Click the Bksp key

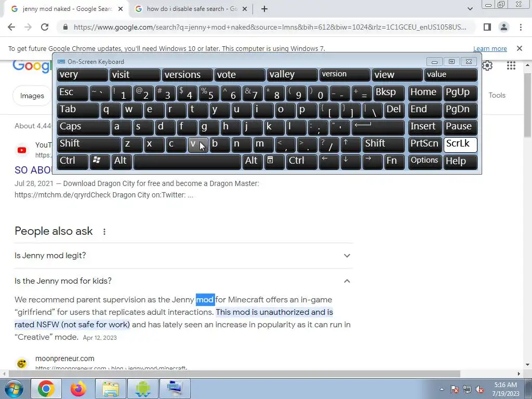point(389,93)
